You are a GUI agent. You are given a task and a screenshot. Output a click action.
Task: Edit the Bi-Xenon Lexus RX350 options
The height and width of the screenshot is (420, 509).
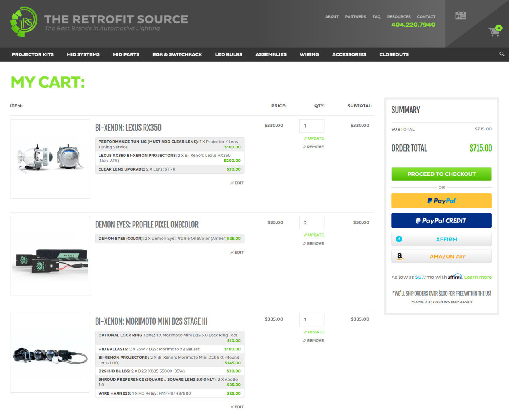pyautogui.click(x=237, y=183)
